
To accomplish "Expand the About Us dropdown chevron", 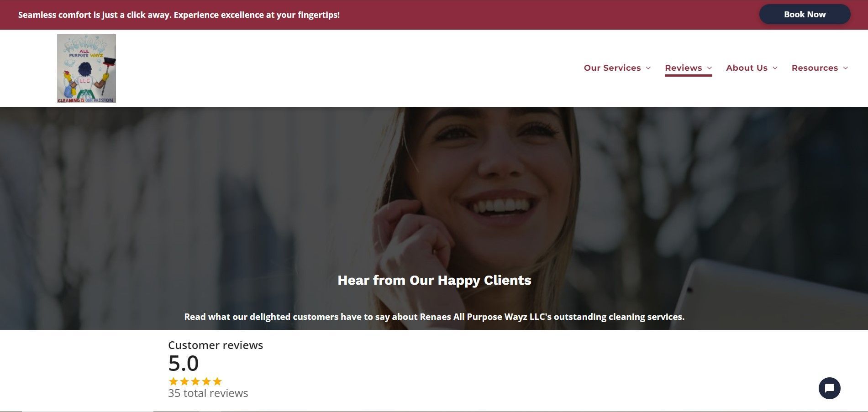I will [x=775, y=68].
